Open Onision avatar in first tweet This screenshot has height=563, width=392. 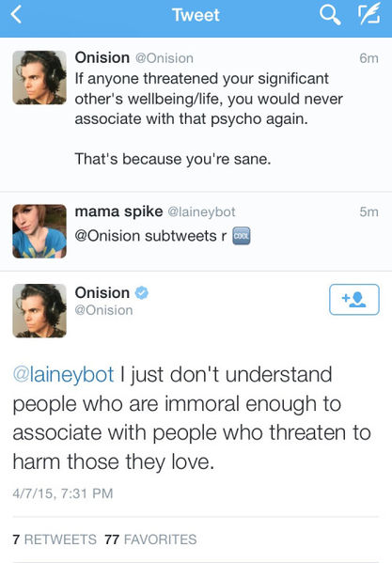point(39,78)
